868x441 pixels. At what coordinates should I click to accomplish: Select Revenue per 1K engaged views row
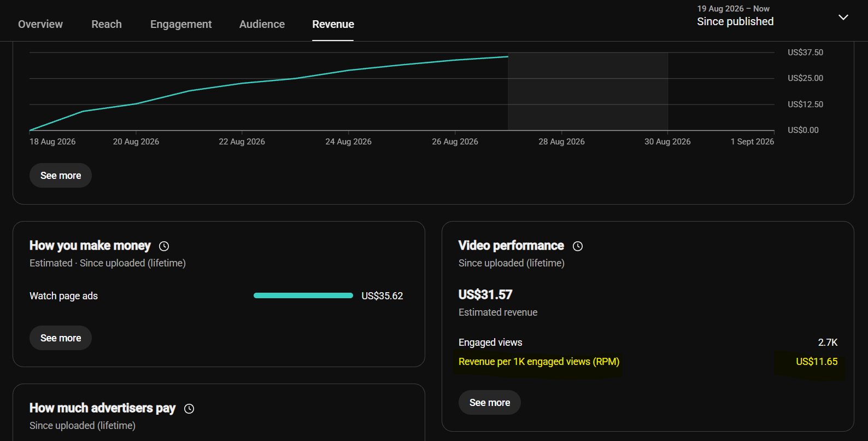point(648,362)
